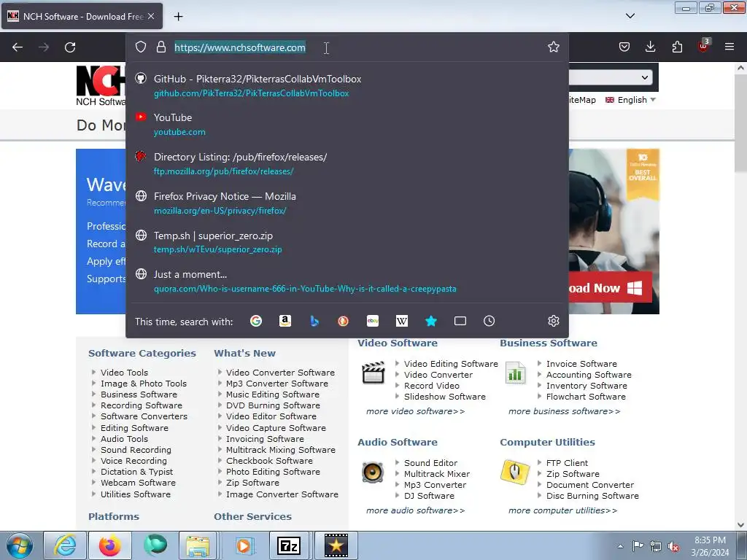The image size is (747, 560).
Task: Open Video Editing Software link
Action: click(451, 364)
